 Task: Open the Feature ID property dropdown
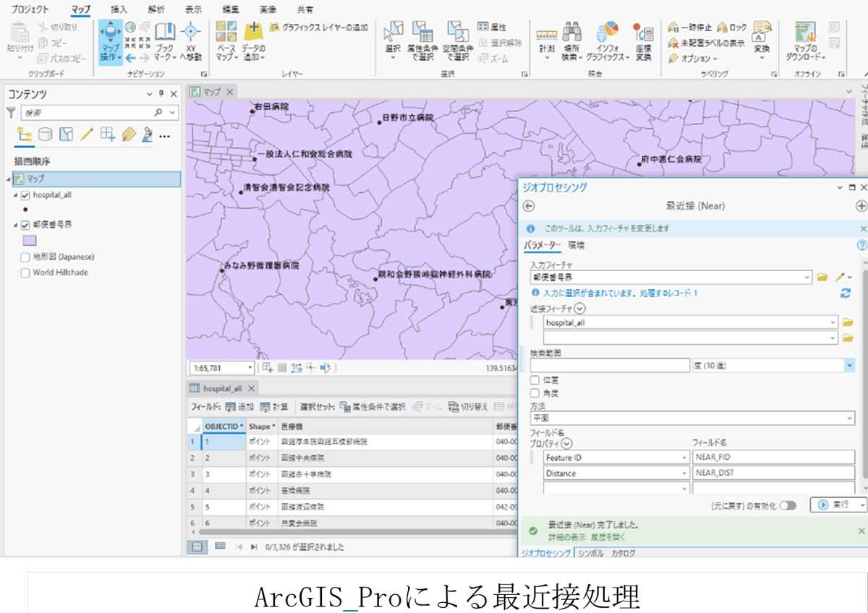pyautogui.click(x=684, y=457)
